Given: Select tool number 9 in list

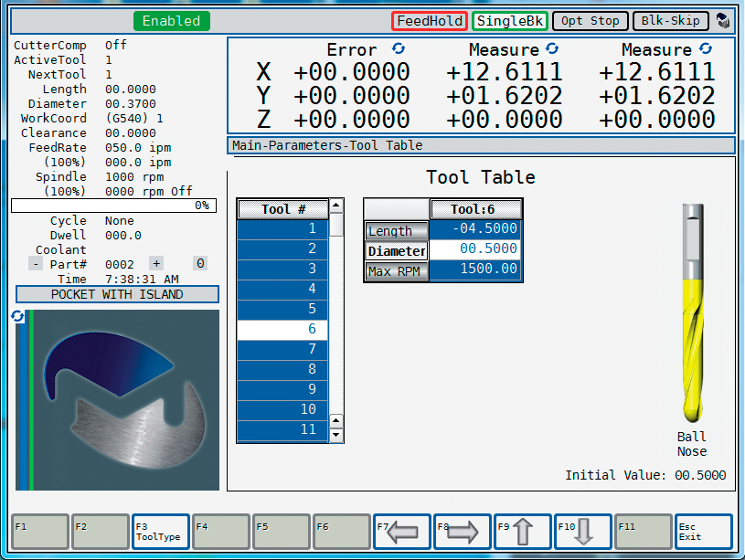Looking at the screenshot, I should click(282, 389).
